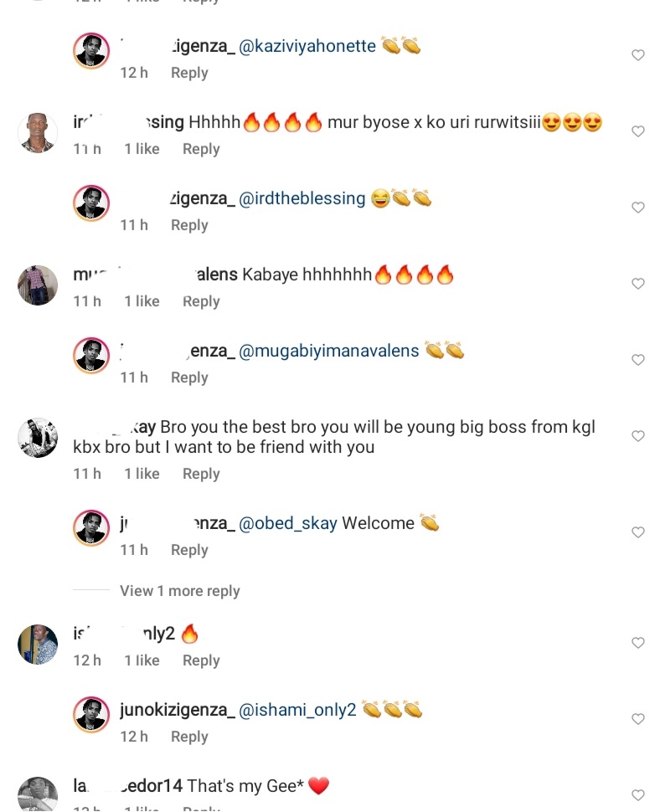Screen dimensions: 670x812
Task: View profile picture of 'Kabaye' commenter
Action: point(38,285)
